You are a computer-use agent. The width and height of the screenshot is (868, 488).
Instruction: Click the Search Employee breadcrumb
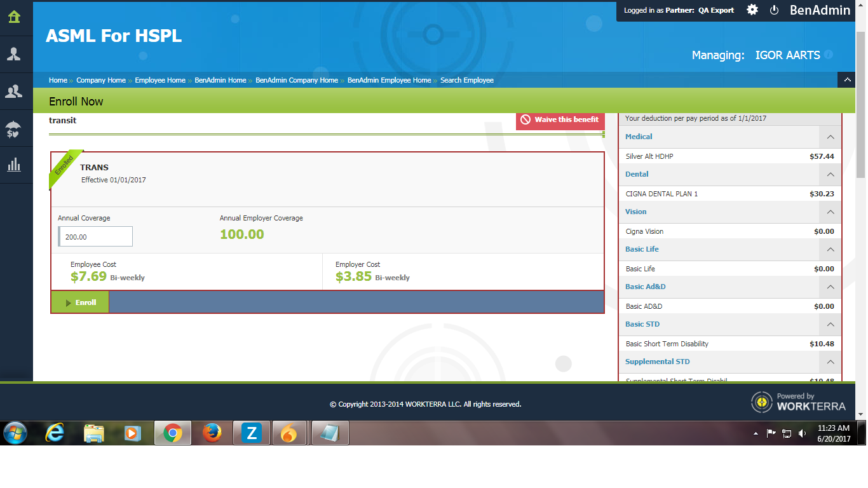point(466,80)
